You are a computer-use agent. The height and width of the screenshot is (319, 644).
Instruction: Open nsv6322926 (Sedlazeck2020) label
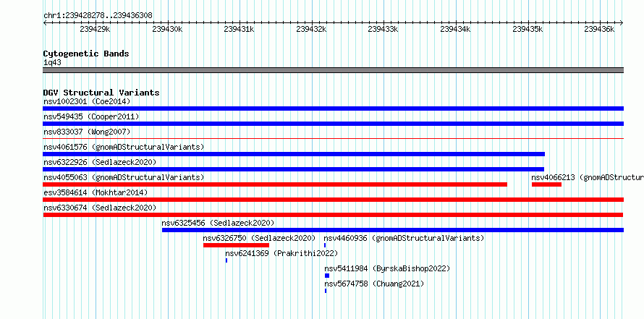click(100, 162)
